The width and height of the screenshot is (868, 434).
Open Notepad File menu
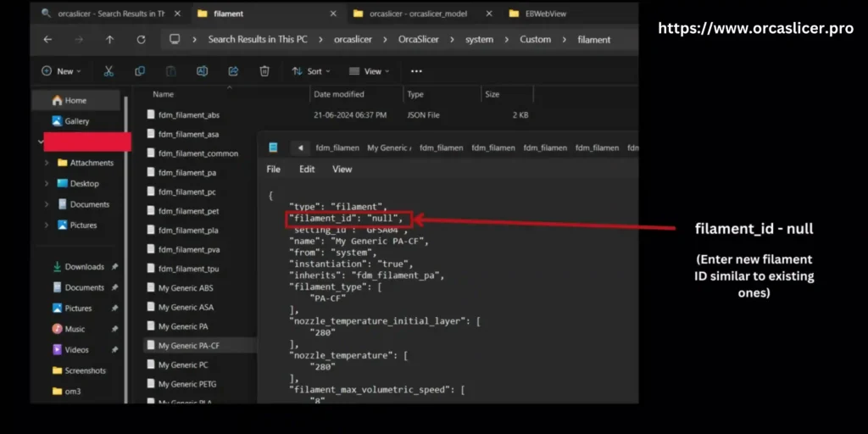pos(274,169)
